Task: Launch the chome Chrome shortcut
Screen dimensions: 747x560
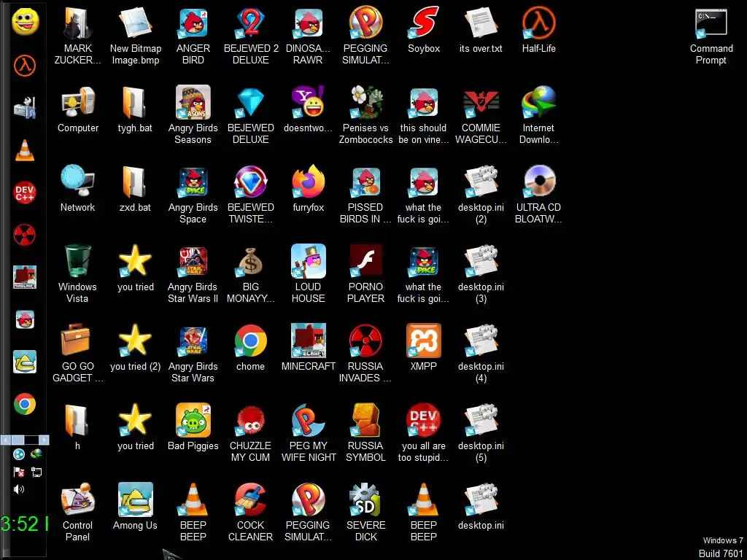Action: pyautogui.click(x=251, y=348)
